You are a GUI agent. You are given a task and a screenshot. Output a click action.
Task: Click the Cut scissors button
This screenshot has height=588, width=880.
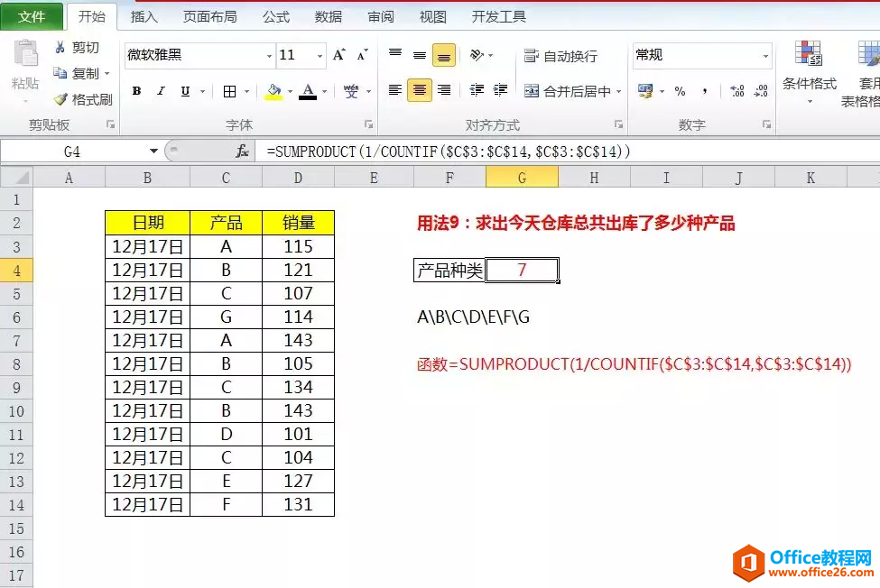77,48
